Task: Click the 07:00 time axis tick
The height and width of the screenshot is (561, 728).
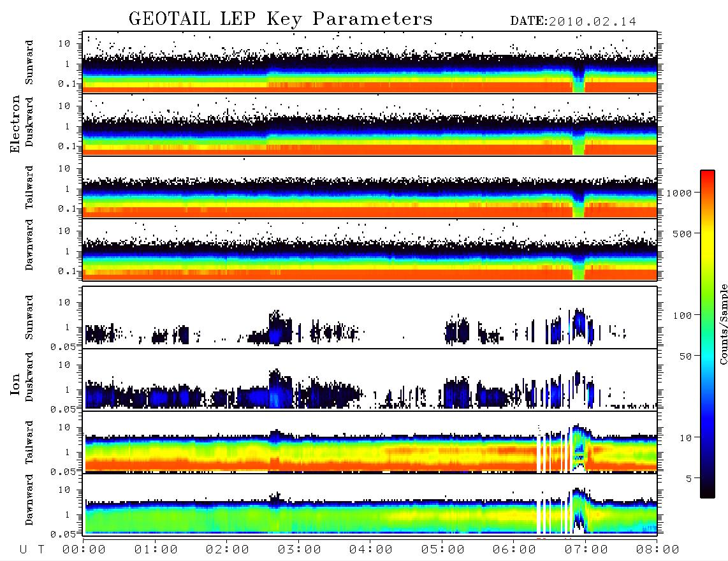Action: (586, 550)
